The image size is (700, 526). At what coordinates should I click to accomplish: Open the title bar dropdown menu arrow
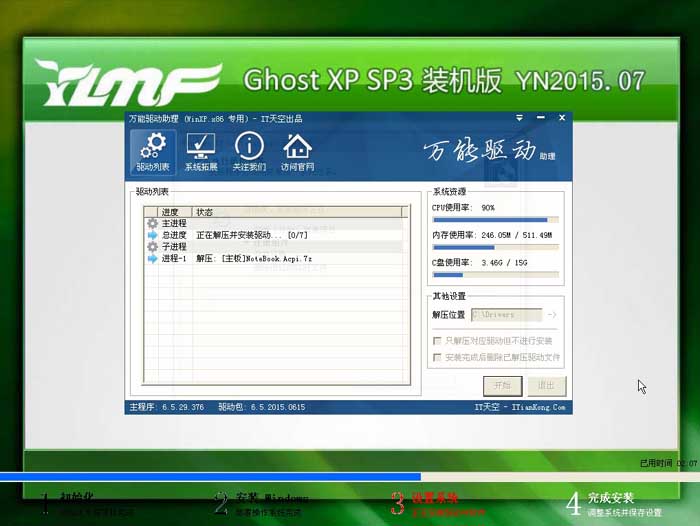coord(519,118)
